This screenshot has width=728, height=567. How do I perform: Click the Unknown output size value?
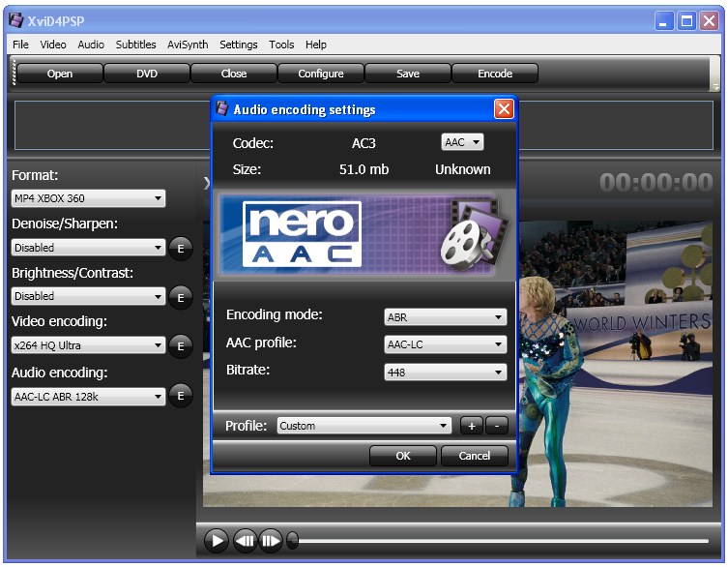pos(462,169)
